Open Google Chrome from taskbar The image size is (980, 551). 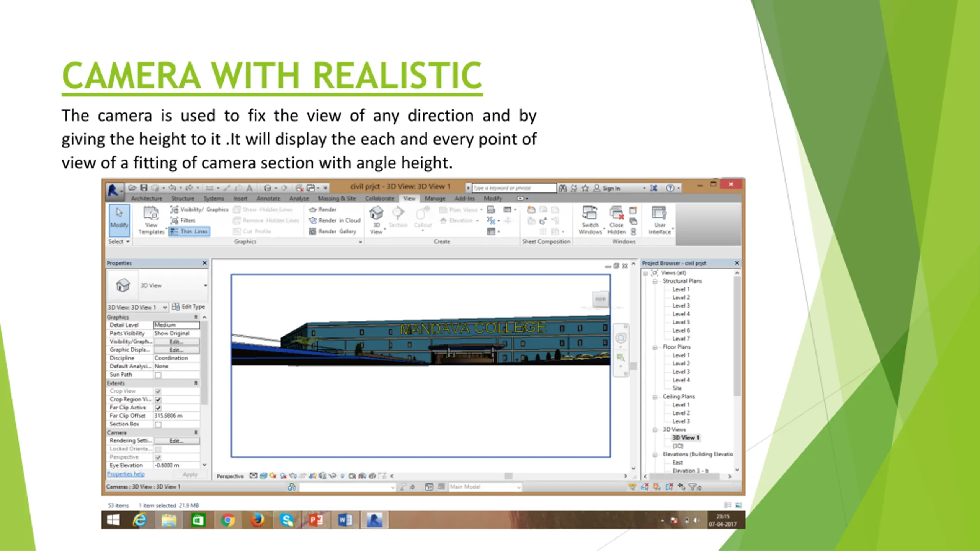click(228, 520)
